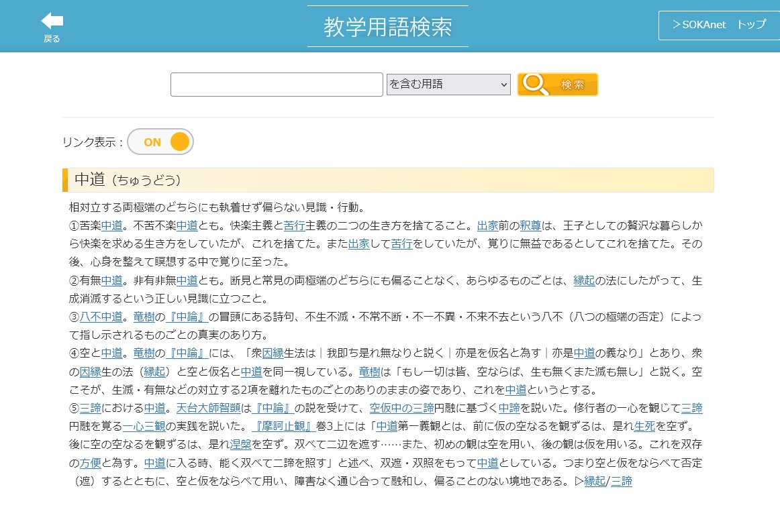This screenshot has width=780, height=532.
Task: Follow the 八不中道 link
Action: point(101,317)
